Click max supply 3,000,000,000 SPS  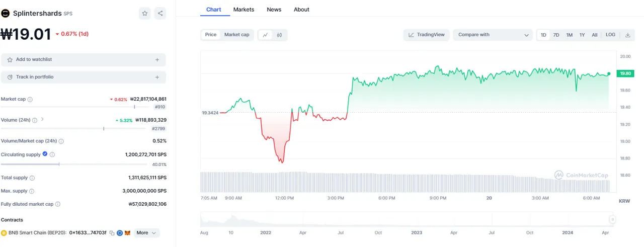point(144,191)
